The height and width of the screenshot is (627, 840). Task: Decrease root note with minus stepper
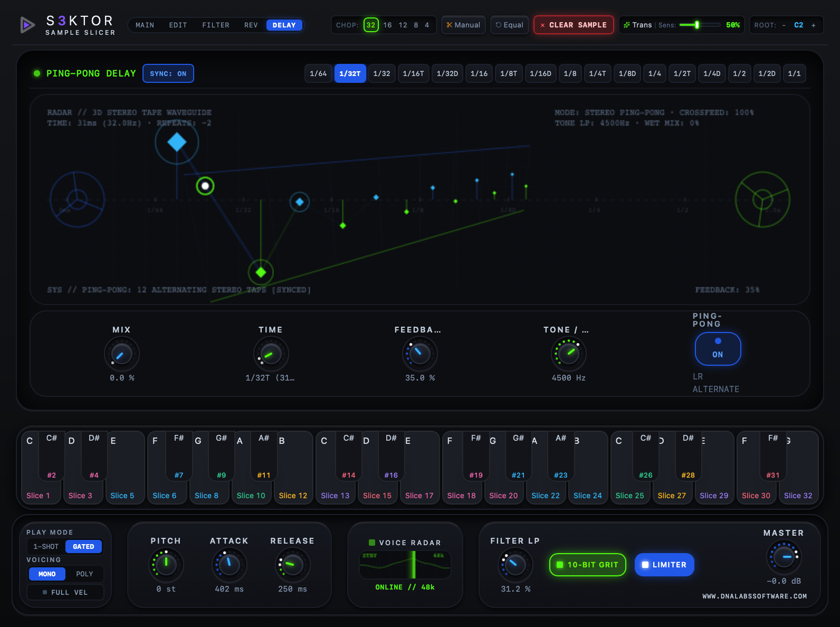784,25
